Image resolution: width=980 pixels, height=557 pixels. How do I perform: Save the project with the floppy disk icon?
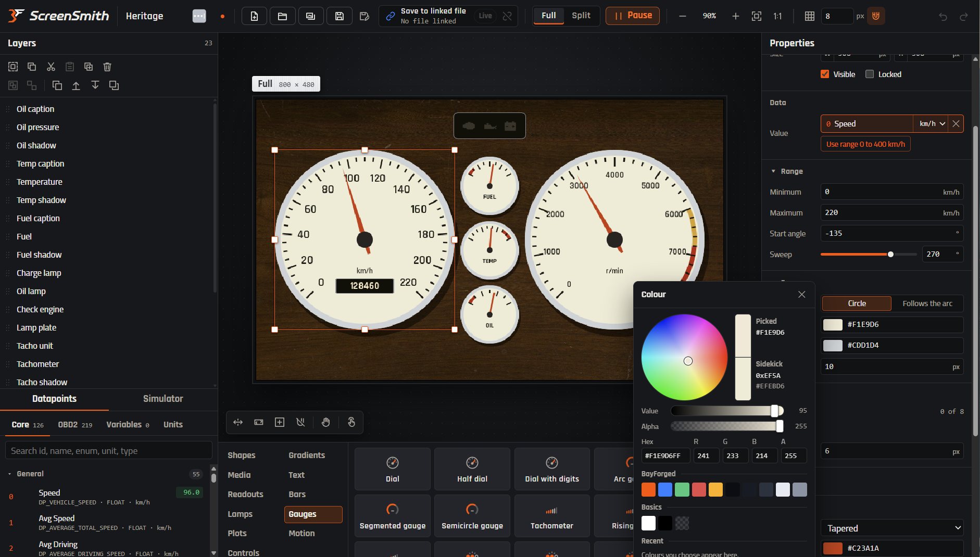[339, 16]
